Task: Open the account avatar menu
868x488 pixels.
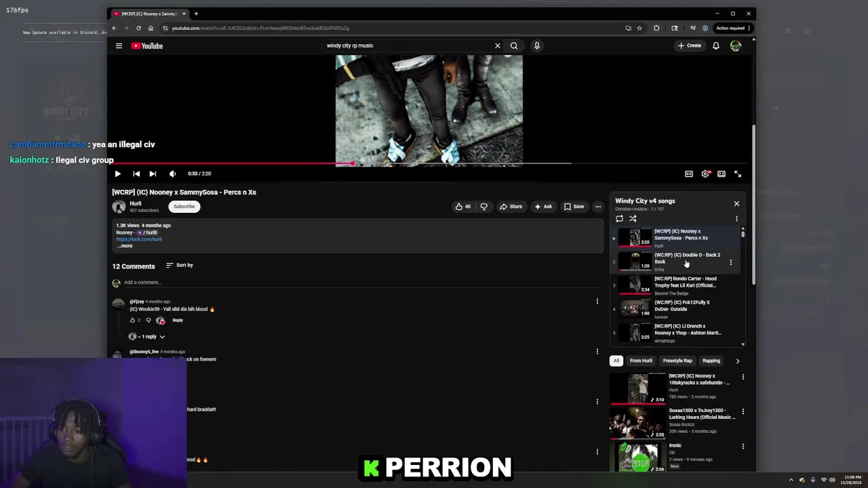Action: [736, 46]
